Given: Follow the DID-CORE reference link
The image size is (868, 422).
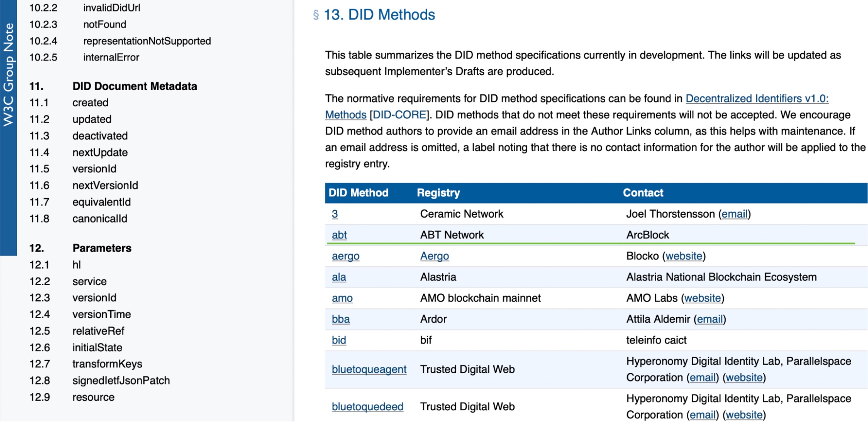Looking at the screenshot, I should pos(399,115).
